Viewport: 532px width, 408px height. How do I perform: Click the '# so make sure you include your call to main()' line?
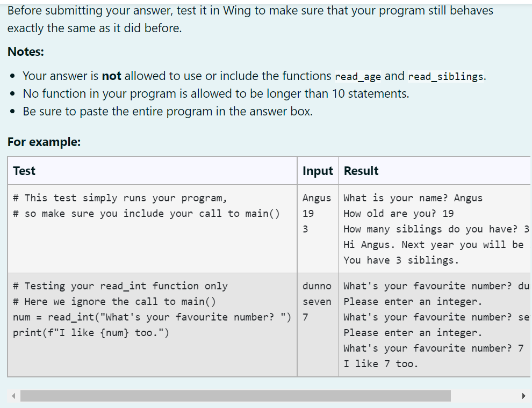tap(146, 214)
